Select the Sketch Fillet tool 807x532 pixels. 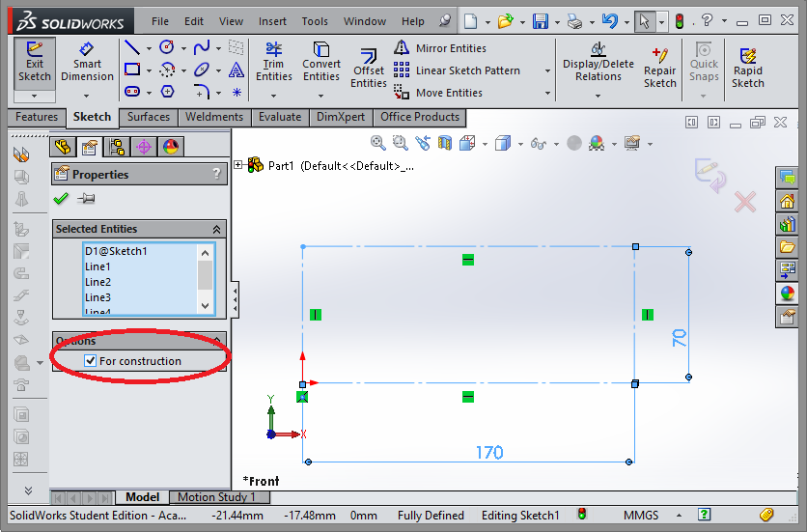click(202, 92)
